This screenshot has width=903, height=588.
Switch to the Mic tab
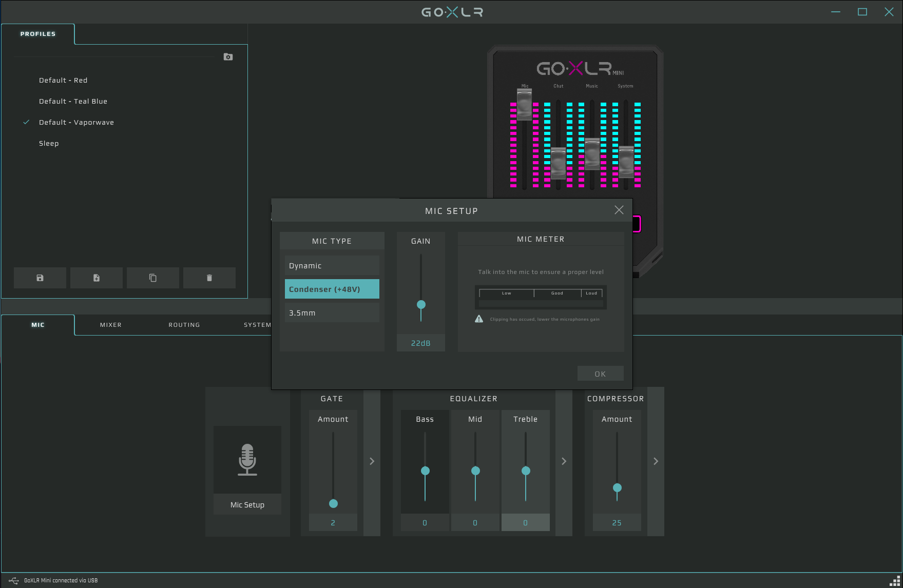(x=38, y=325)
